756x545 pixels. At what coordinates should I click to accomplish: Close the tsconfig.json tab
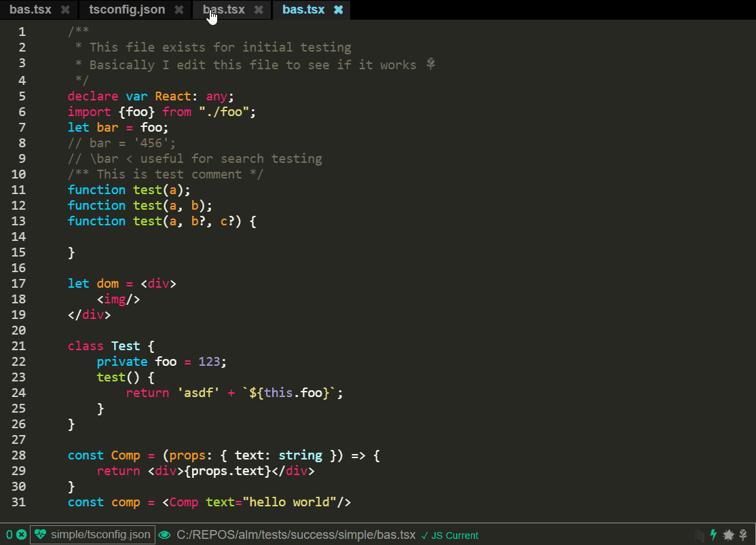click(178, 10)
